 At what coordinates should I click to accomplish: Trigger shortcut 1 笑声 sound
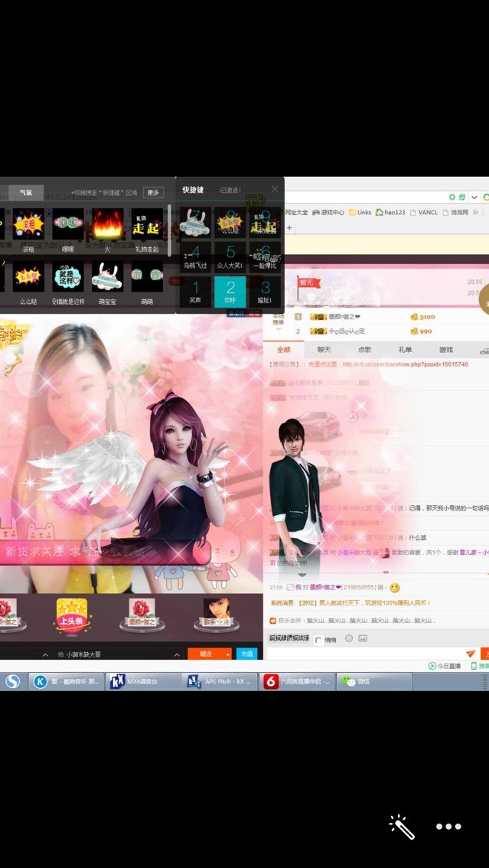(x=195, y=292)
